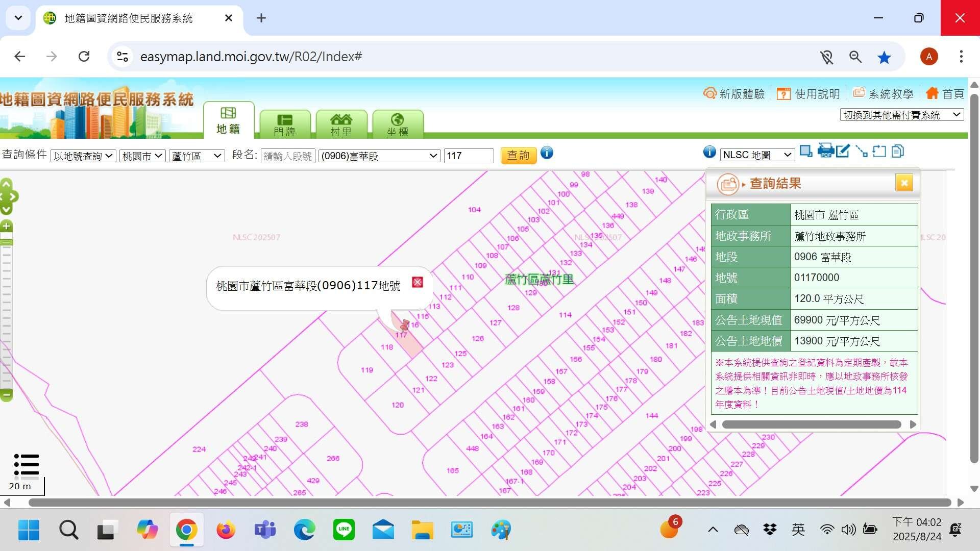Expand the (0906)富華段 section dropdown
This screenshot has width=980, height=551.
(379, 156)
